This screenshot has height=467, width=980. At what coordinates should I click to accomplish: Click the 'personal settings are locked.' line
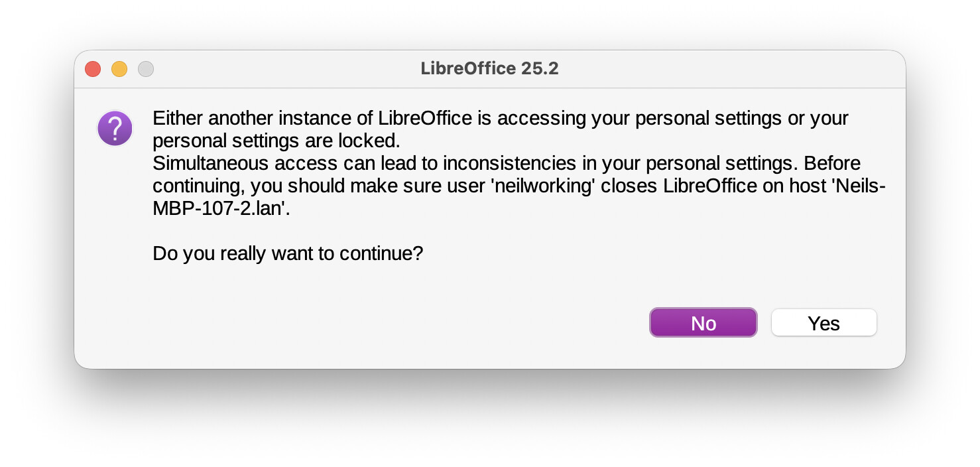276,141
